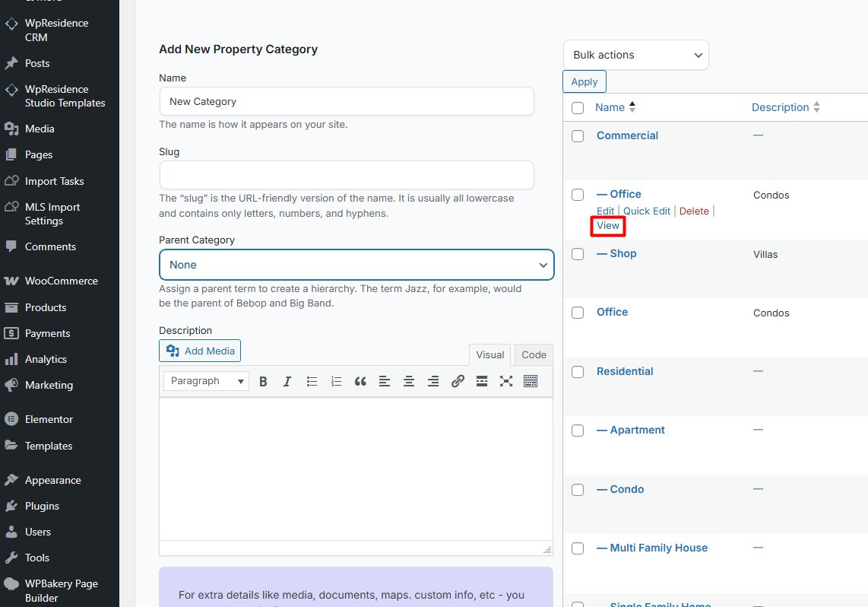
Task: Click the Bold formatting icon
Action: click(263, 382)
